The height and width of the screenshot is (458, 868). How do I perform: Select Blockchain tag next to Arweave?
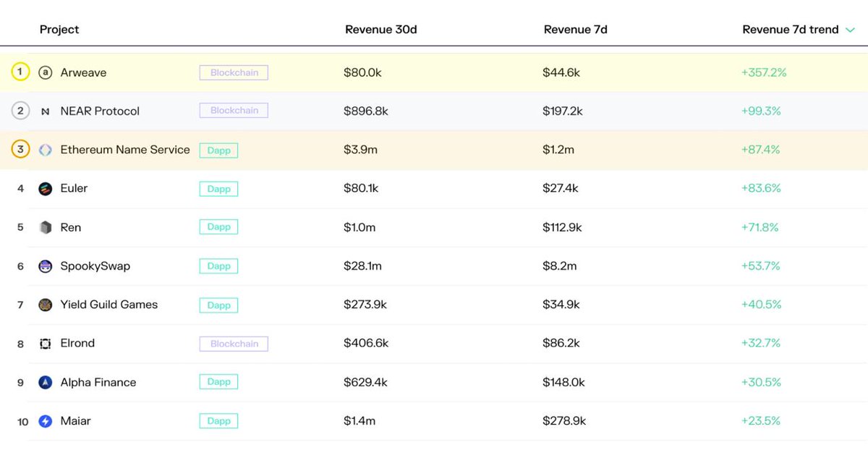234,72
